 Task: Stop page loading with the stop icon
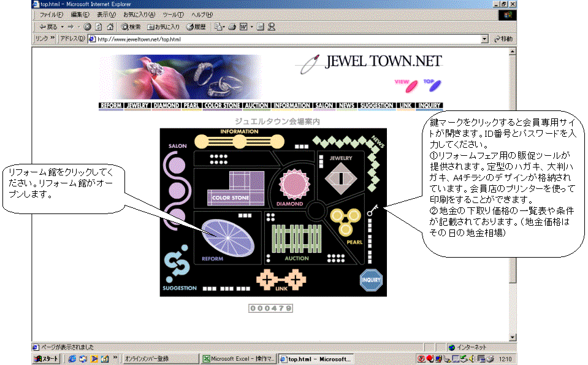pyautogui.click(x=88, y=26)
